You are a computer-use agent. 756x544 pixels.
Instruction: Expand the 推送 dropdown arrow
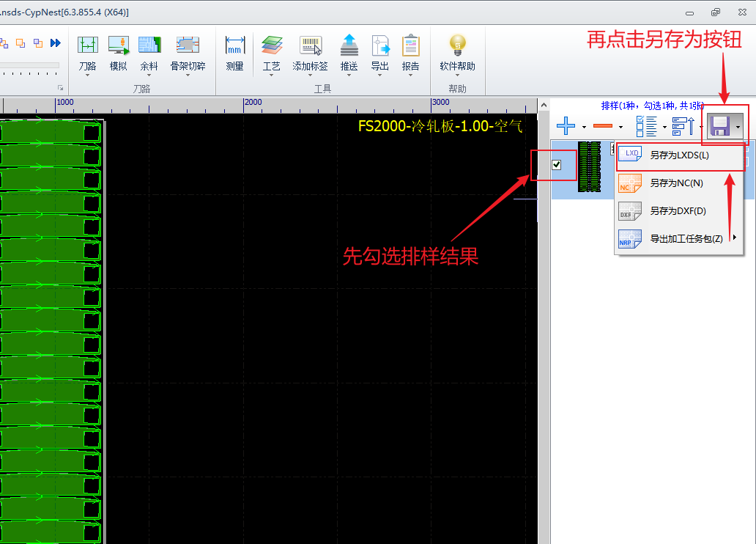(x=349, y=76)
